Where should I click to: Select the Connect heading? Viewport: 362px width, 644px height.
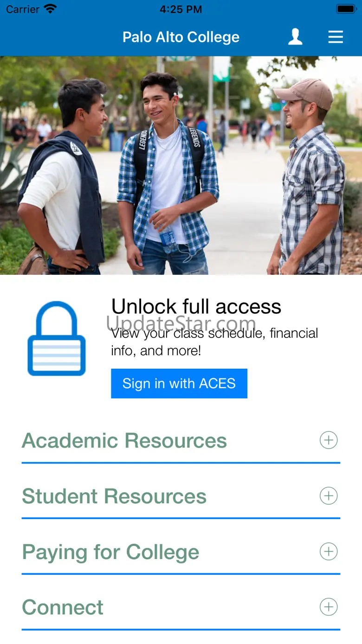point(63,607)
